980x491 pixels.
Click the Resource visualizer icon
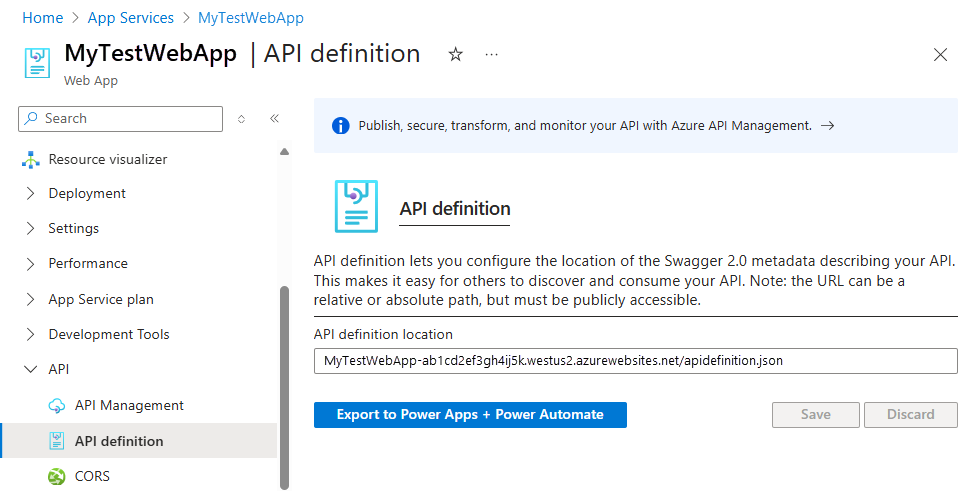click(x=31, y=160)
